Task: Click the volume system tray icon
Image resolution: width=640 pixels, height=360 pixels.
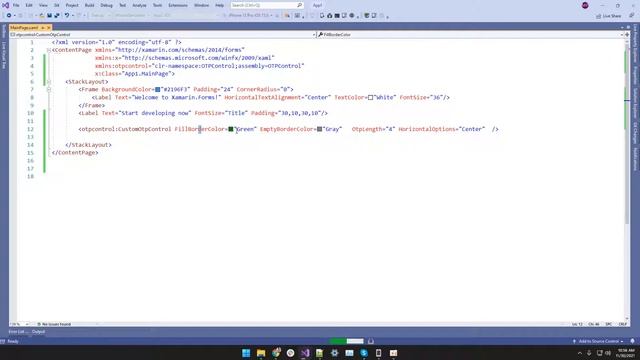Action: click(x=608, y=353)
